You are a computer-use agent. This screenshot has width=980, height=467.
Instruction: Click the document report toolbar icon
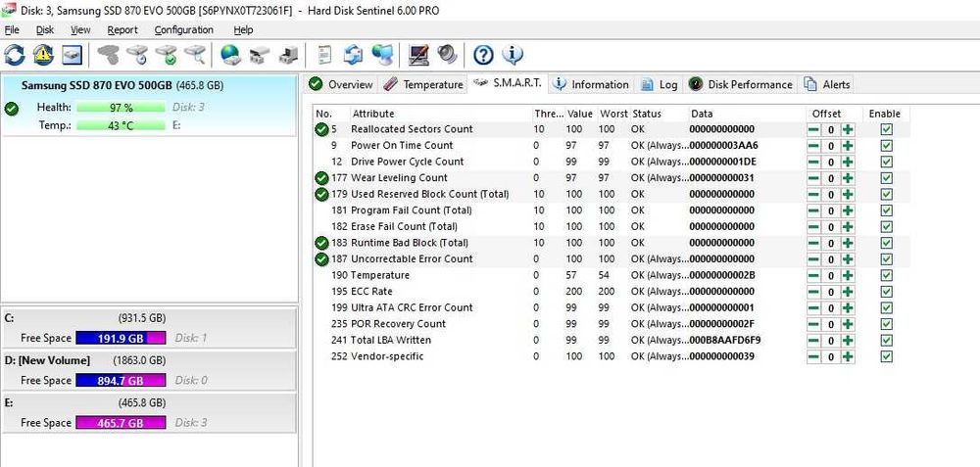point(323,55)
